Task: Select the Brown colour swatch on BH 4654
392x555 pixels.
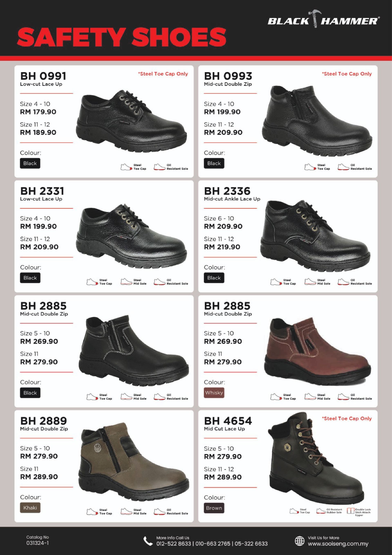Action: 214,508
